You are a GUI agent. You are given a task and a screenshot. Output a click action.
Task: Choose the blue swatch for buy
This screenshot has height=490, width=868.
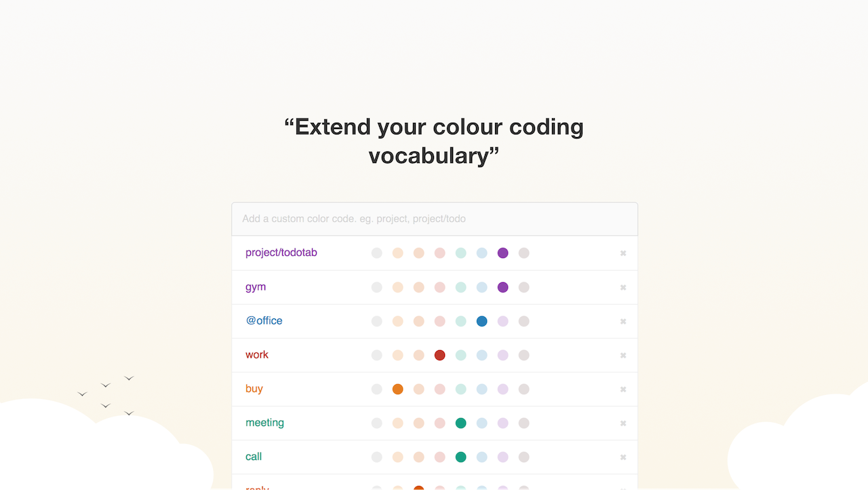(x=481, y=389)
